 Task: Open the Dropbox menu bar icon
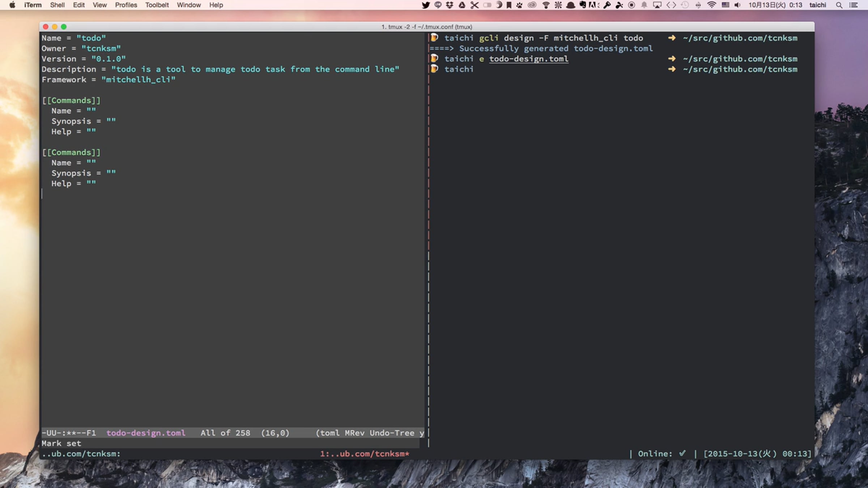[x=450, y=5]
